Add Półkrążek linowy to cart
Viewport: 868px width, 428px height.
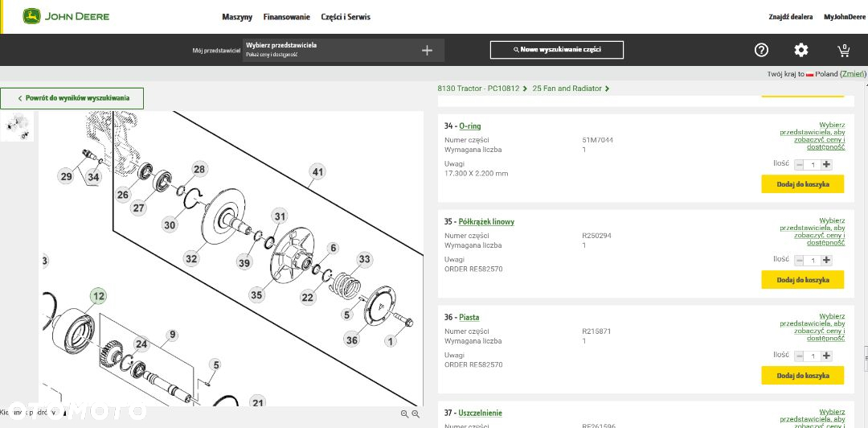point(803,280)
